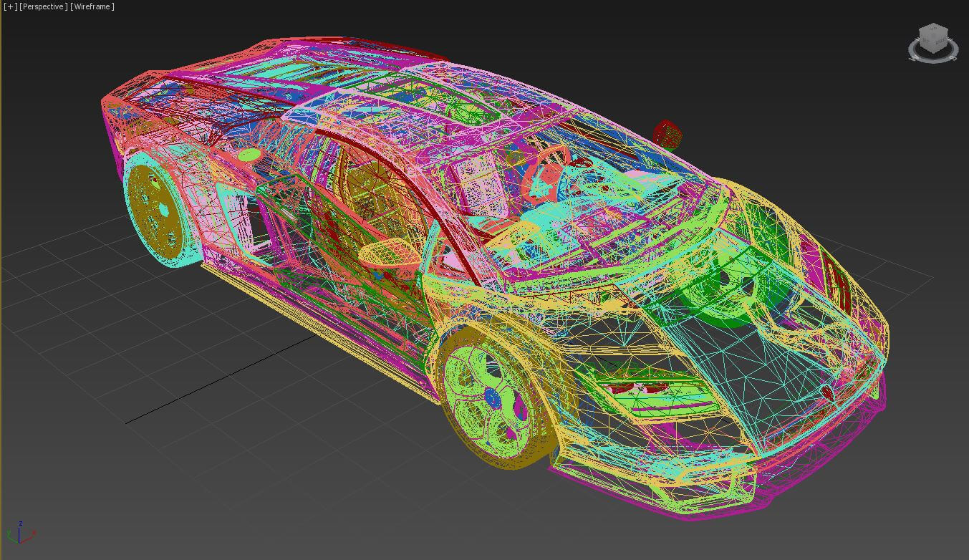Open the Perspective view label menu
Image resolution: width=969 pixels, height=560 pixels.
44,6
